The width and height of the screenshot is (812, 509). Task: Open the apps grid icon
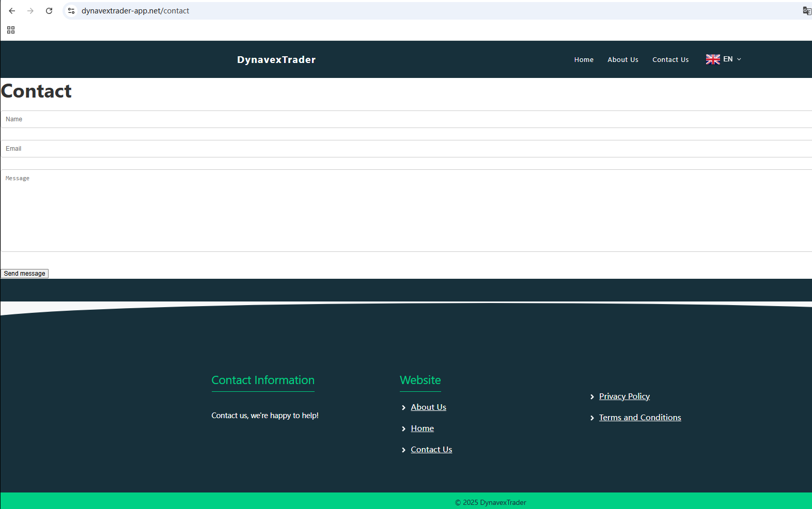point(11,30)
